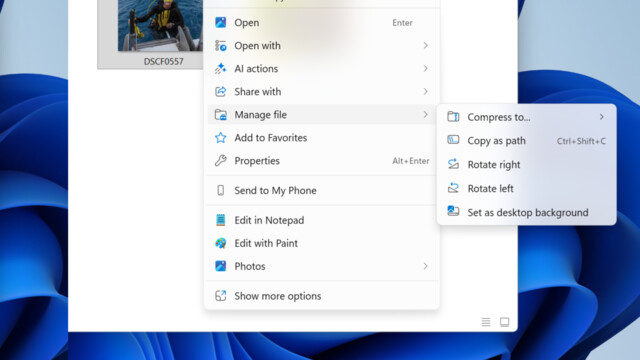Image resolution: width=640 pixels, height=360 pixels.
Task: Select AI actions menu entry
Action: 322,69
